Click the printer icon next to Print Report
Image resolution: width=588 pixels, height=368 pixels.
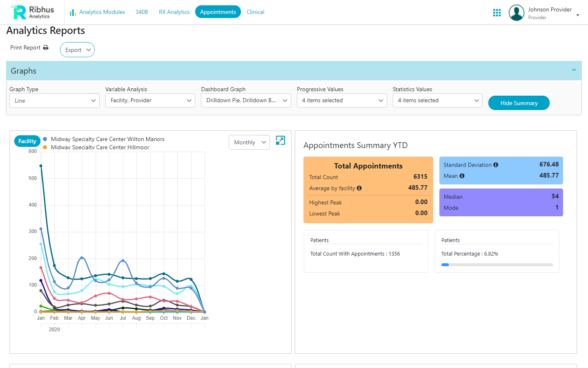45,47
